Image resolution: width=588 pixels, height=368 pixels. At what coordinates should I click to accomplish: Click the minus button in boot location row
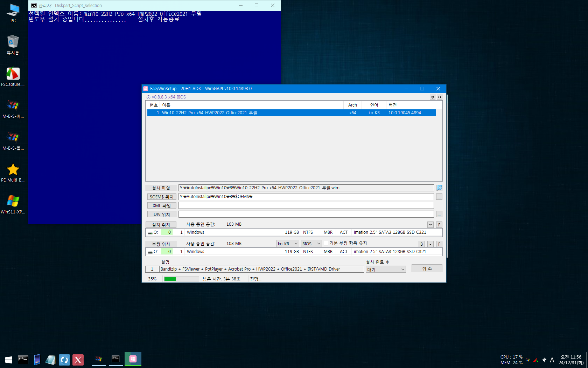coord(430,244)
